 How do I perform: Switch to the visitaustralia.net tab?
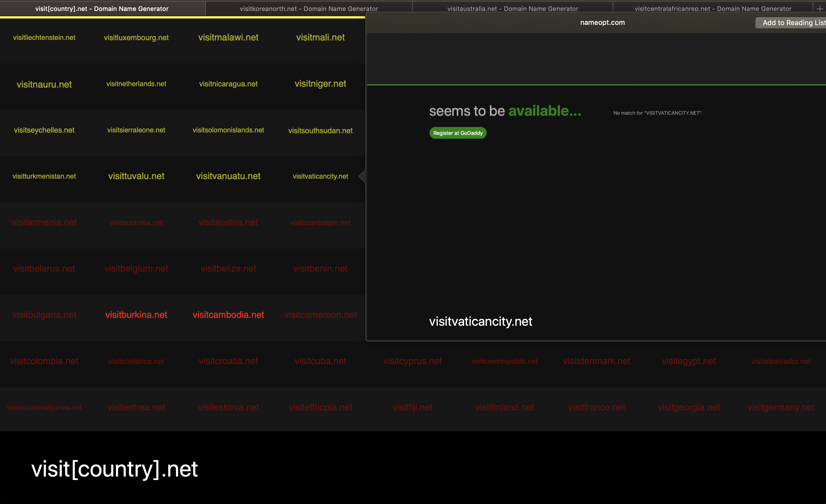pyautogui.click(x=512, y=8)
